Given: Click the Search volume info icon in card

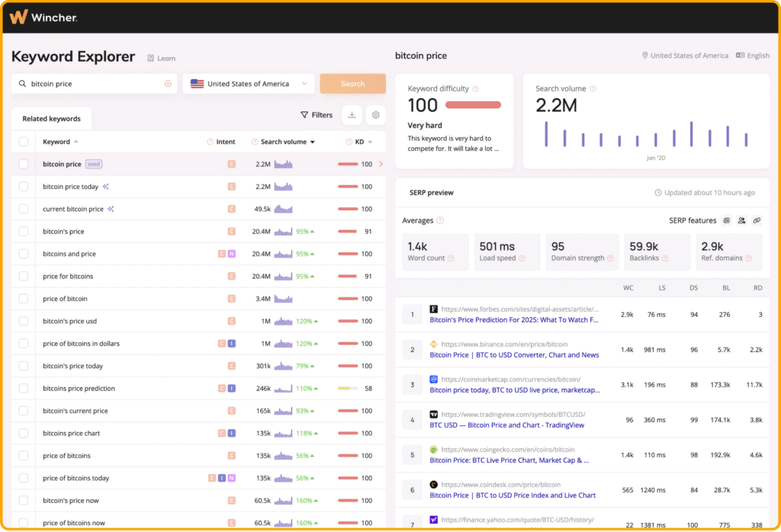Looking at the screenshot, I should click(x=593, y=89).
